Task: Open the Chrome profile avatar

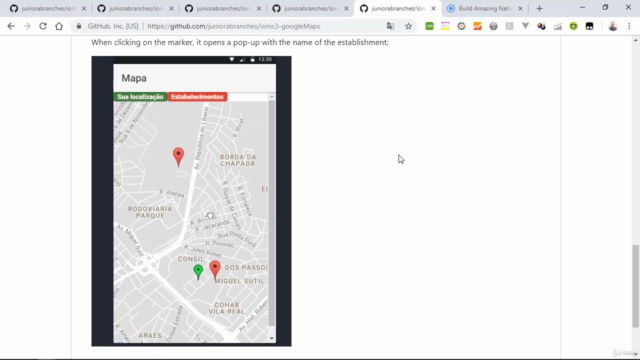Action: (x=613, y=26)
